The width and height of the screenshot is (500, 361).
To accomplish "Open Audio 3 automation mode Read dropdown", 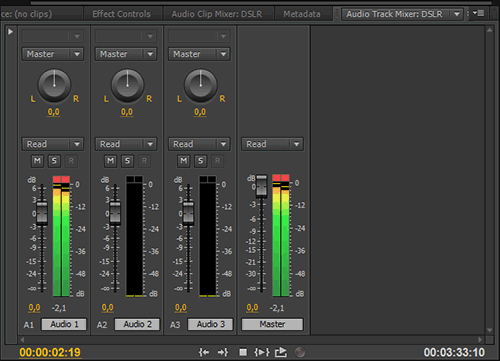I will tap(199, 144).
